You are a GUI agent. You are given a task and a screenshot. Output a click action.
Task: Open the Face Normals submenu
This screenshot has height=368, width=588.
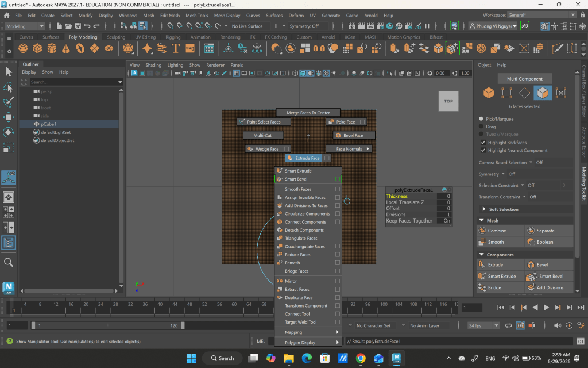[x=349, y=149]
